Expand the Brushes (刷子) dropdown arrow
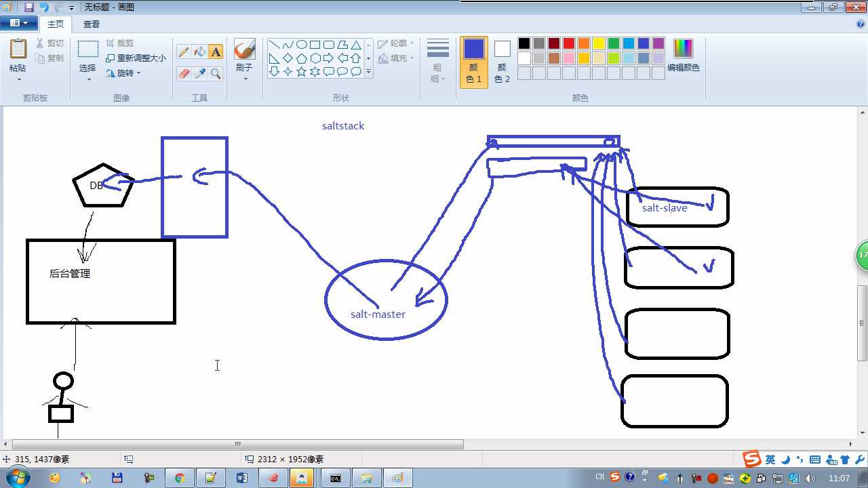 (245, 79)
